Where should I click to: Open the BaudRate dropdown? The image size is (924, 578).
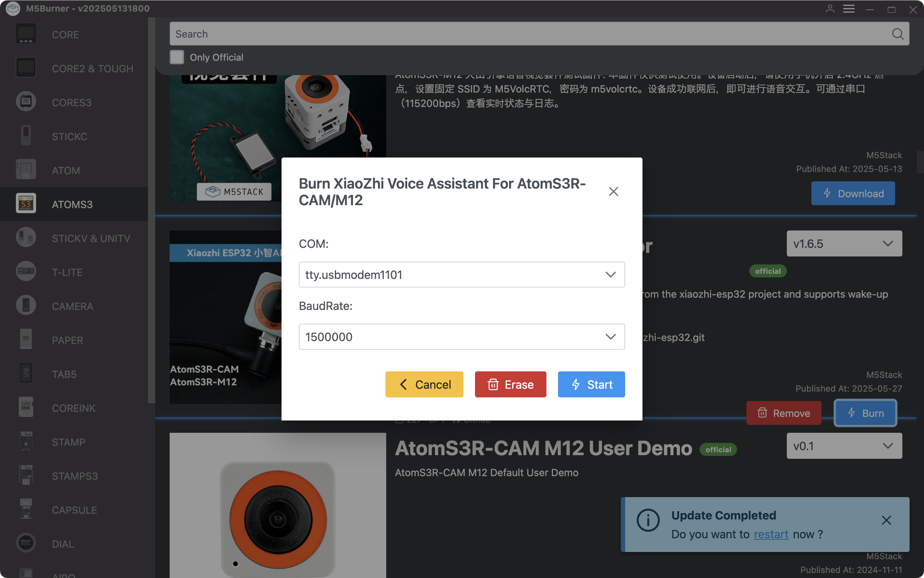462,337
